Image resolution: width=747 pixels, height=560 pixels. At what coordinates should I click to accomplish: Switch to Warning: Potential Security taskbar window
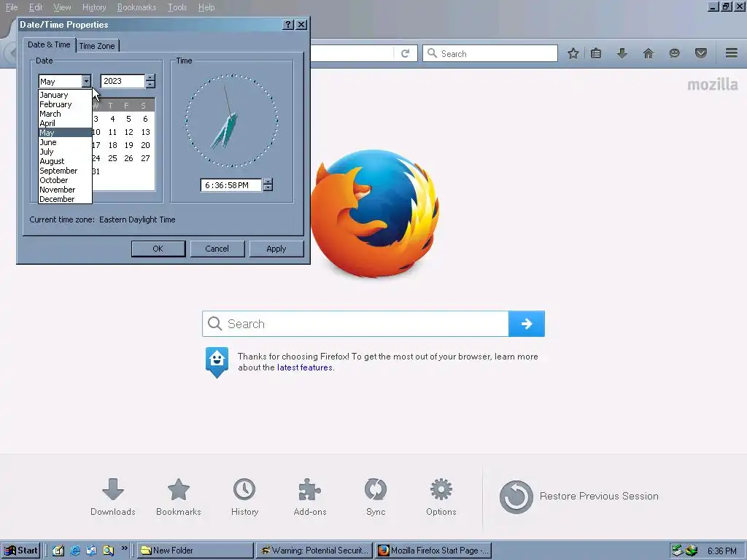pos(314,551)
